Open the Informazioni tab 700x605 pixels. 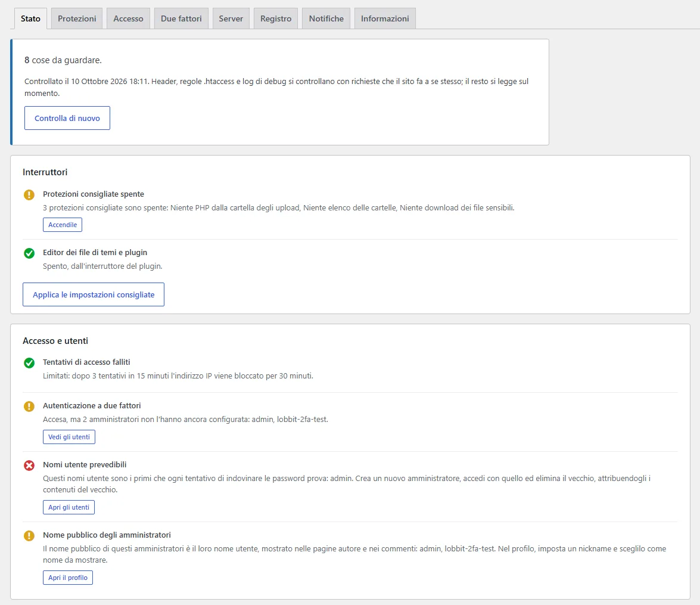(385, 18)
